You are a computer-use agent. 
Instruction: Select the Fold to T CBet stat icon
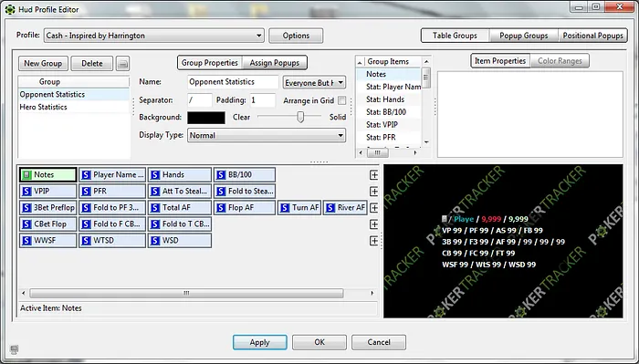coord(155,224)
